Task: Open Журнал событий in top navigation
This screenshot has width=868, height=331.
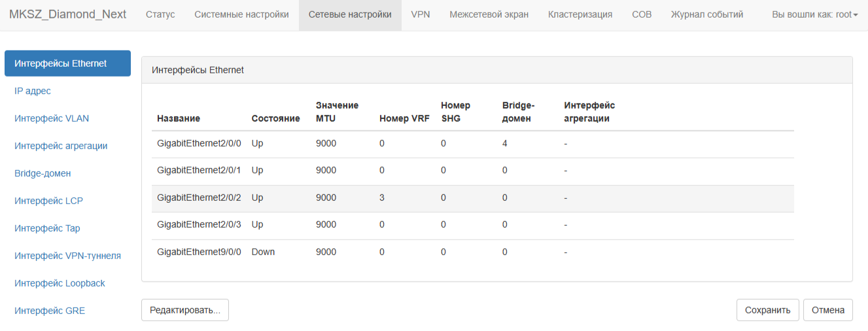Action: (x=707, y=14)
